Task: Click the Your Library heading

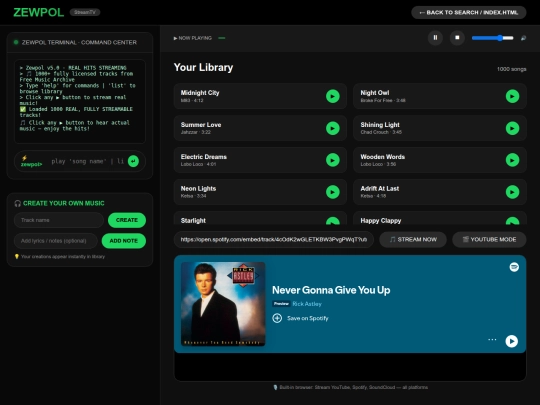Action: [x=203, y=67]
